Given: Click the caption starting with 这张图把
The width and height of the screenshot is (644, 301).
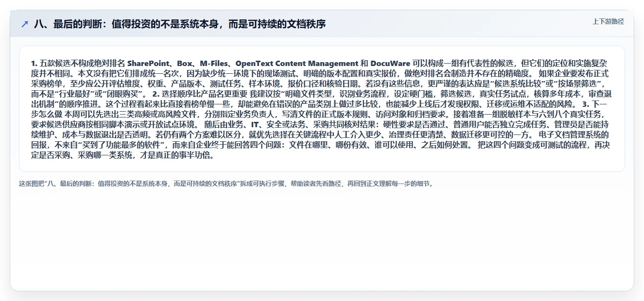Looking at the screenshot, I should pyautogui.click(x=226, y=184).
